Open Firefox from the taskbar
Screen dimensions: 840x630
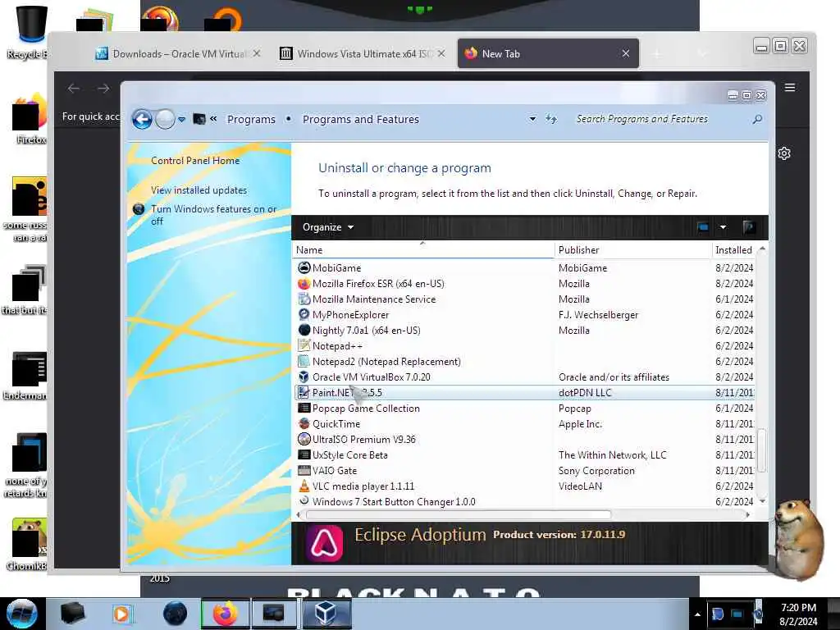tap(225, 614)
